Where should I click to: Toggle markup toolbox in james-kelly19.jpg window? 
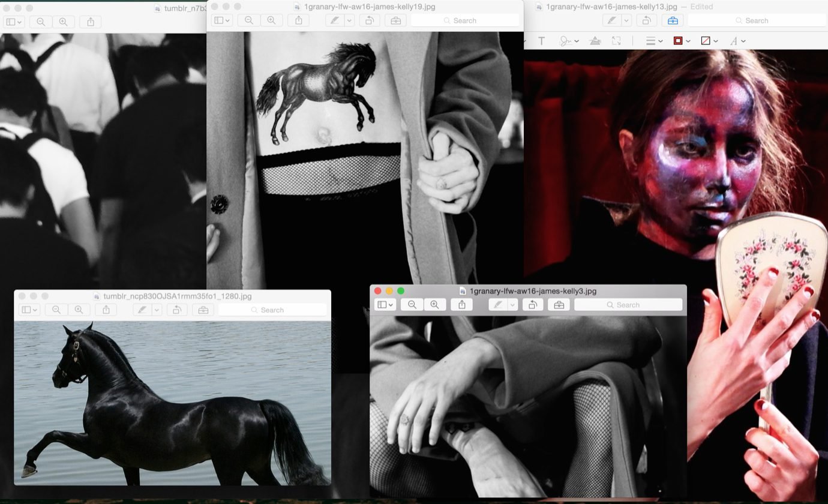(x=395, y=20)
